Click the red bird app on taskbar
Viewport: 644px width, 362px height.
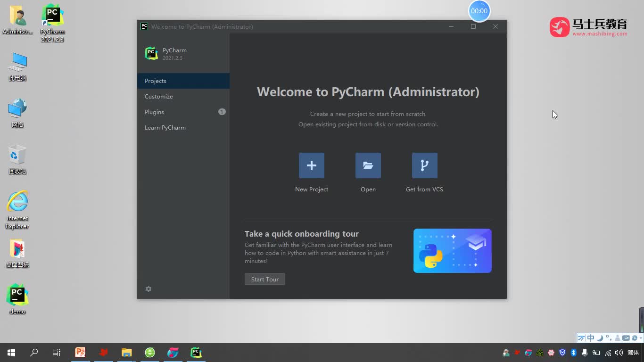point(103,353)
